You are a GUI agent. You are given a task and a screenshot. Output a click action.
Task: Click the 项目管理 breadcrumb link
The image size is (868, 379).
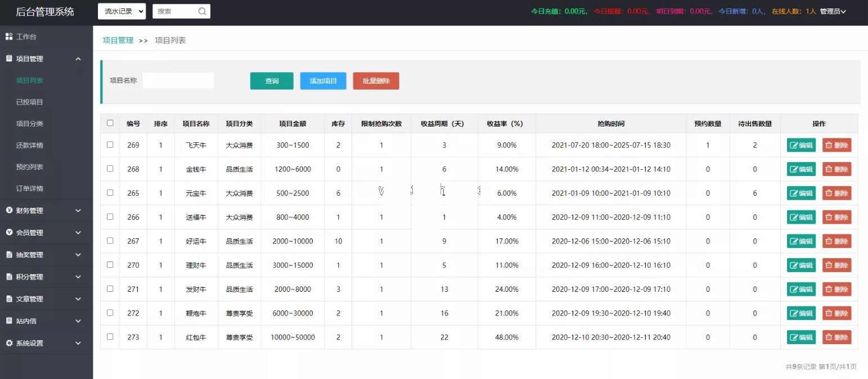pyautogui.click(x=118, y=40)
